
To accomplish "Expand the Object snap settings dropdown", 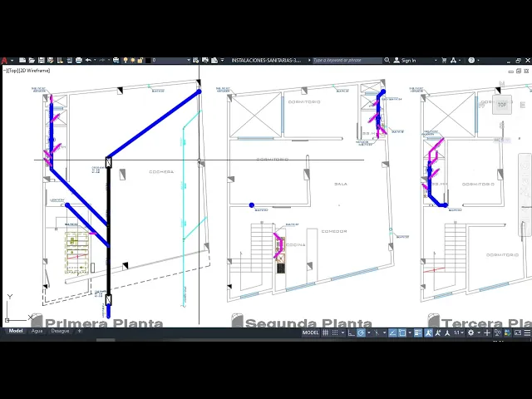I will pyautogui.click(x=410, y=332).
